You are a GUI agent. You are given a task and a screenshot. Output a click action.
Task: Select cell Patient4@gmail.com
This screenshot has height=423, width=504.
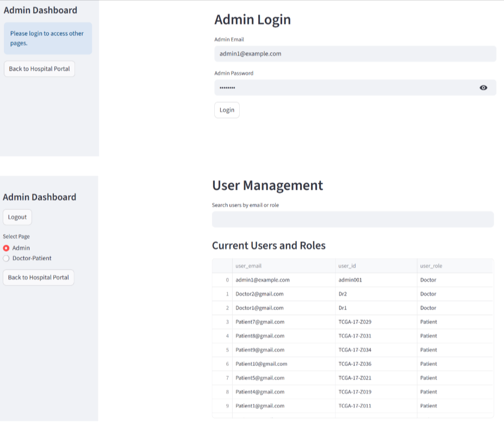pos(284,392)
